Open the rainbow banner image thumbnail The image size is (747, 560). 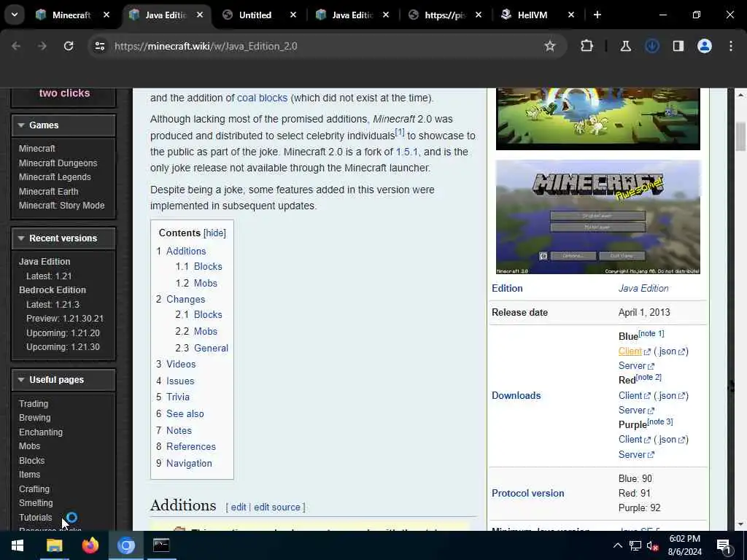point(598,119)
